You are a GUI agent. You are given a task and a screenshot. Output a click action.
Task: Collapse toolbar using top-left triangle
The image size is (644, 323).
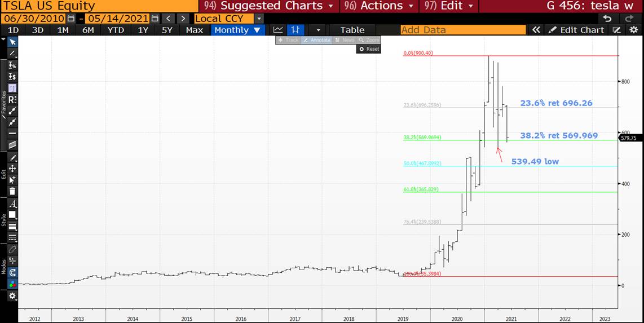[x=3, y=39]
